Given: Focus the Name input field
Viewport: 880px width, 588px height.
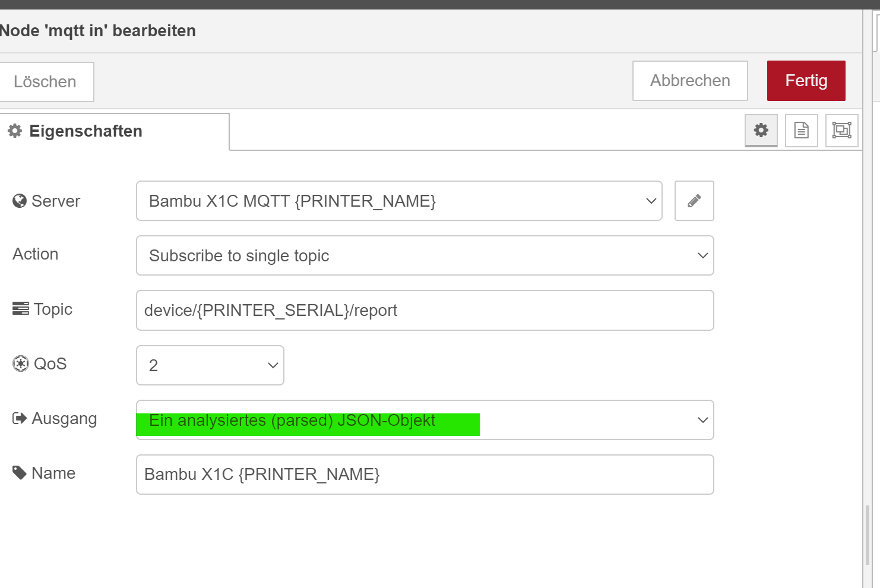Looking at the screenshot, I should 425,475.
